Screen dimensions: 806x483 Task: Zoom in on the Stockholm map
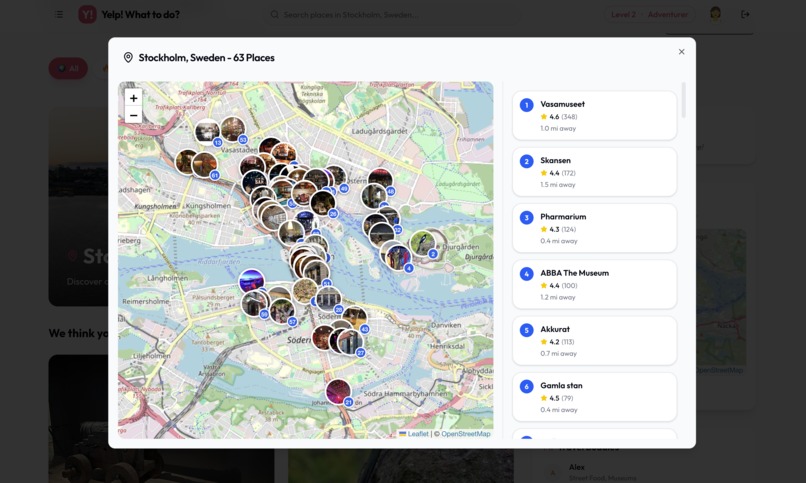tap(133, 98)
